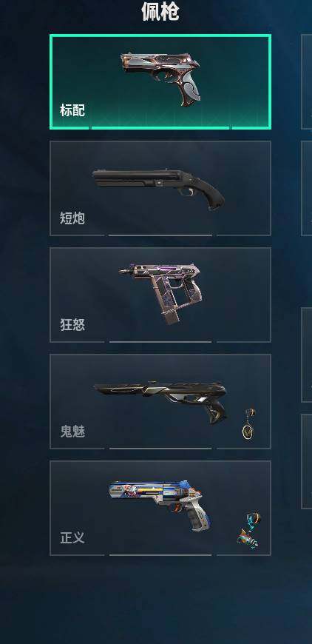312x644 pixels.
Task: Open the 正义 weapon card
Action: (x=160, y=508)
